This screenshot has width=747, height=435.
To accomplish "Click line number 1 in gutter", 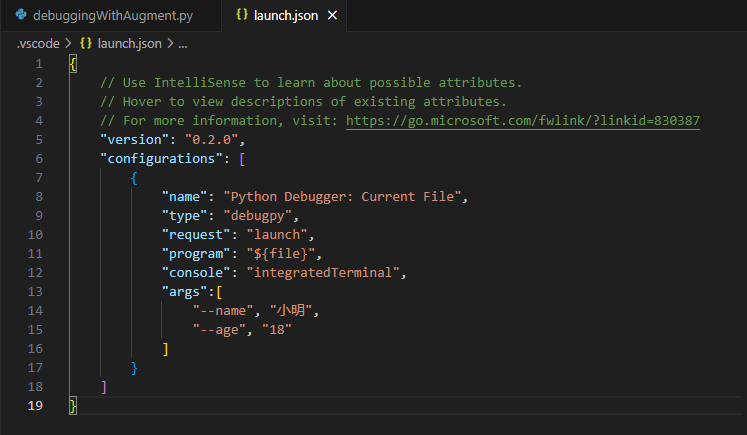I will [39, 64].
